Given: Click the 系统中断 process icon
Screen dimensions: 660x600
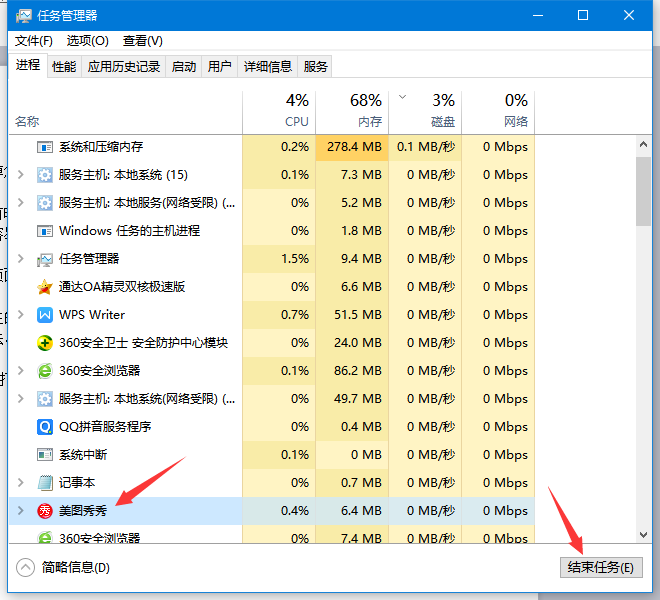Looking at the screenshot, I should coord(45,455).
